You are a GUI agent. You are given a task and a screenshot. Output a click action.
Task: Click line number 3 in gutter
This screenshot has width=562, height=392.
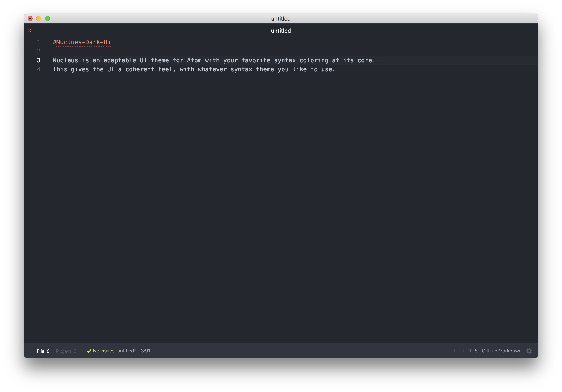(x=39, y=60)
